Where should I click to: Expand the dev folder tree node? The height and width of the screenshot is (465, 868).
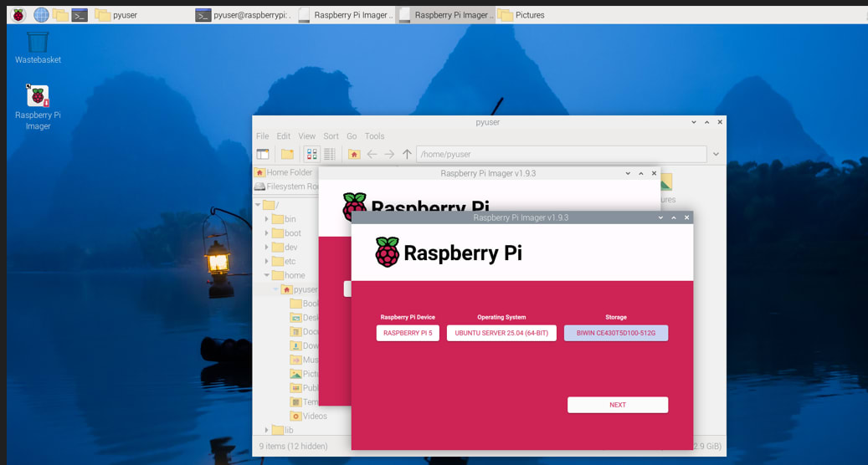click(x=267, y=248)
